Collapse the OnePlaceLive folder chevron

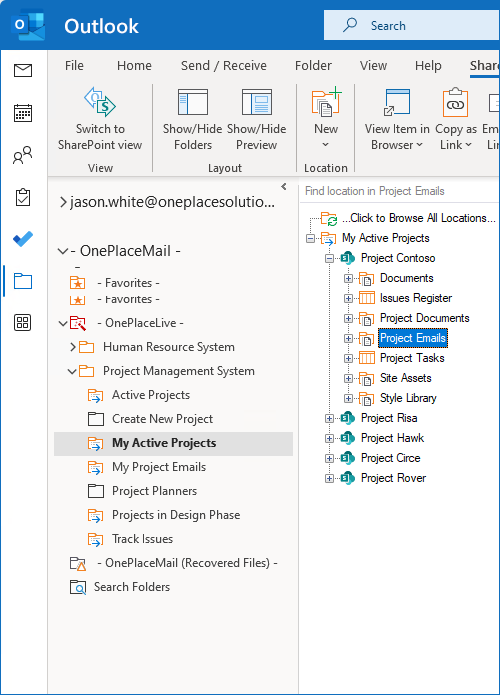[63, 324]
